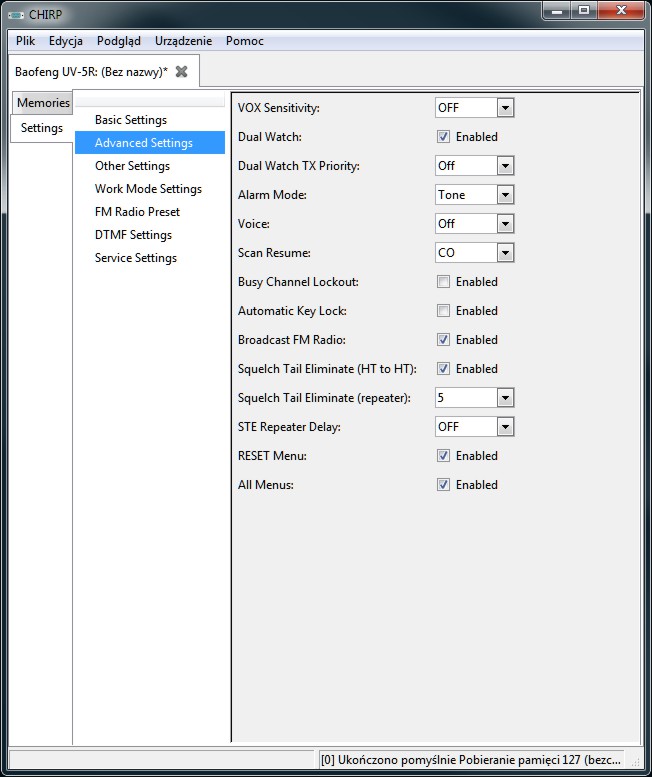Close the Baofeng UV-5R tab with X icon
This screenshot has width=652, height=777.
pos(181,72)
